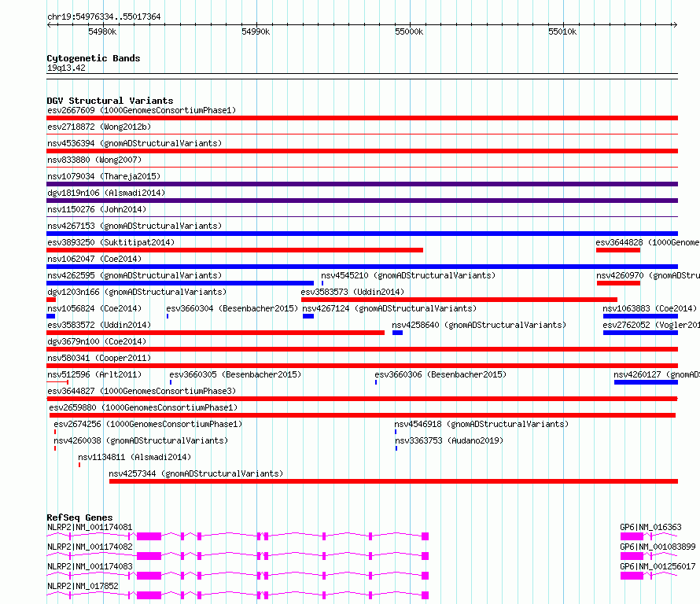Select the nsv4257344 gnomAD variant label
This screenshot has height=604, width=700.
click(196, 473)
